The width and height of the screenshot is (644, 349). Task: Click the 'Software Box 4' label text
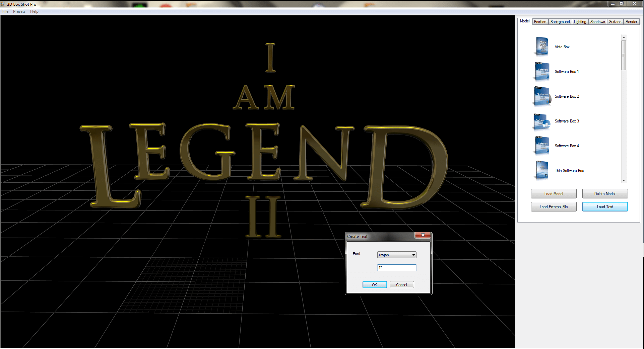pos(567,146)
